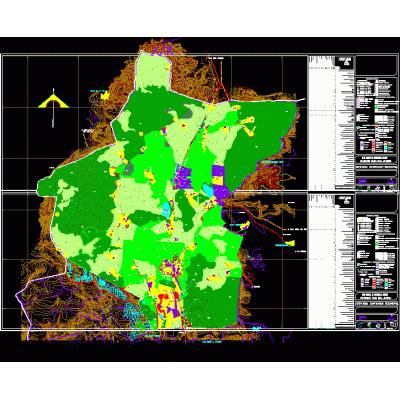The width and height of the screenshot is (400, 400).
Task: Pick the bright green swatch in lower legend
Action: click(x=377, y=245)
